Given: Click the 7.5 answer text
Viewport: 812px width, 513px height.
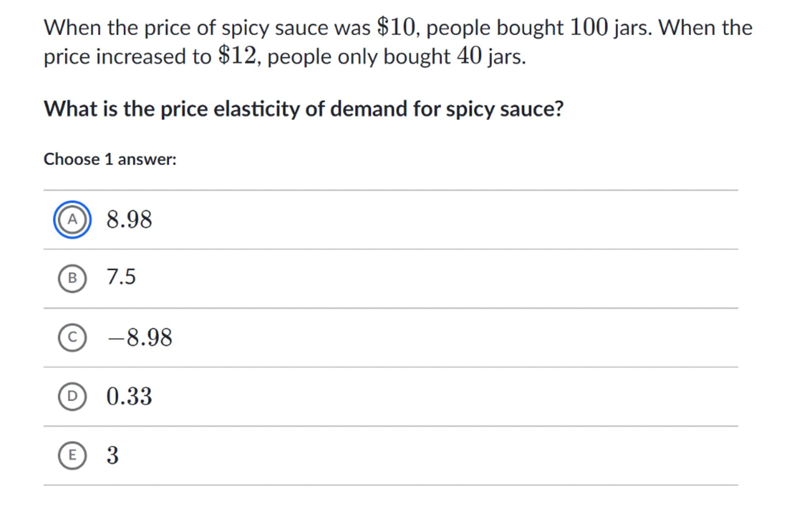Looking at the screenshot, I should click(121, 277).
